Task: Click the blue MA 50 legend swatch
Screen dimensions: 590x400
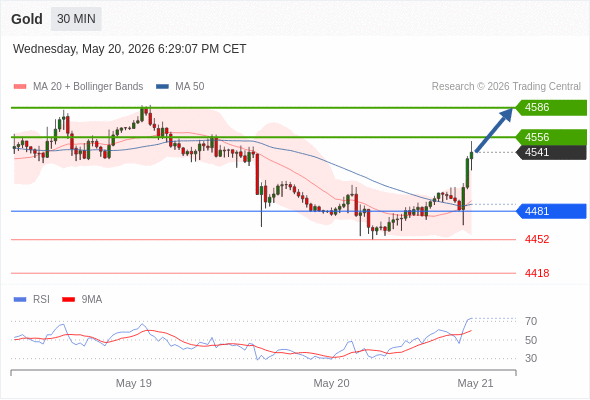Action: coord(162,87)
